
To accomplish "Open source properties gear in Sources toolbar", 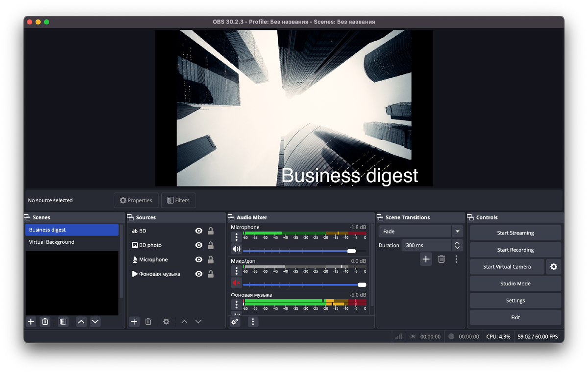I will [x=166, y=322].
